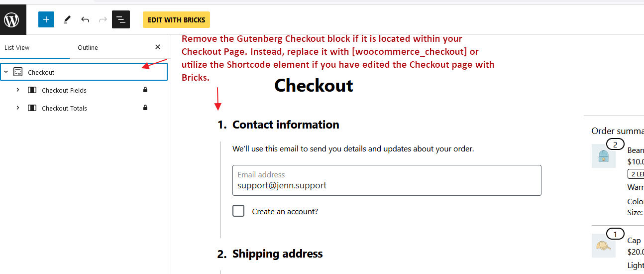Switch to the List View tab
The width and height of the screenshot is (644, 274).
[x=17, y=48]
